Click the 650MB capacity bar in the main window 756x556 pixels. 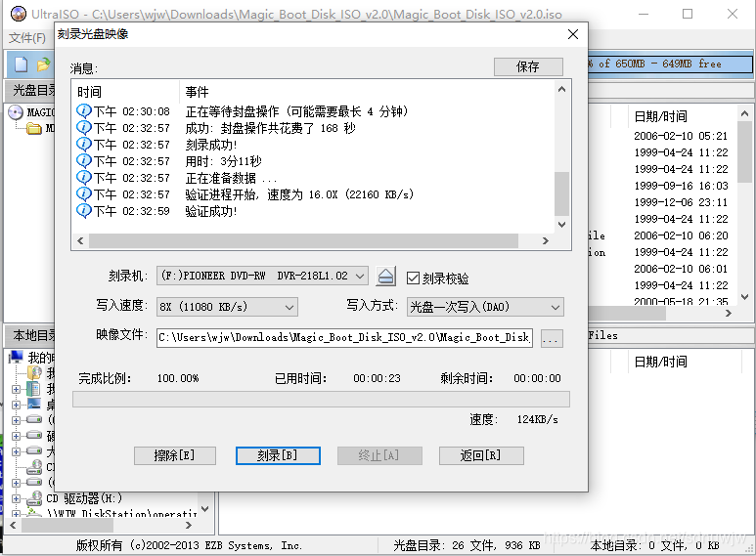(670, 64)
